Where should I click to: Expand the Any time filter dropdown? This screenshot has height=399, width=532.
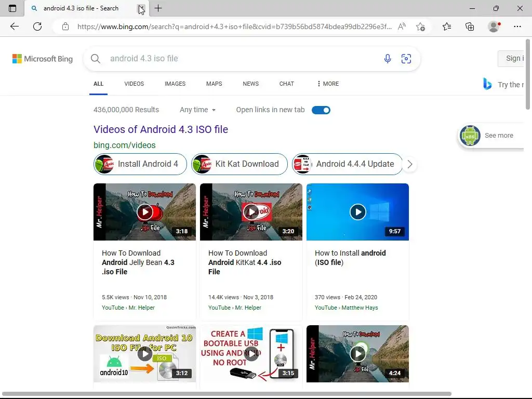pyautogui.click(x=197, y=110)
